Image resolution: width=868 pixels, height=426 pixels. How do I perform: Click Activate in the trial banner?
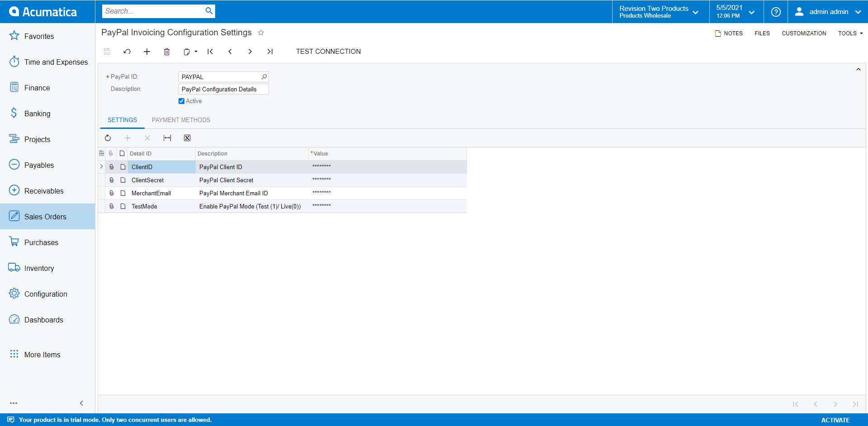coord(835,420)
